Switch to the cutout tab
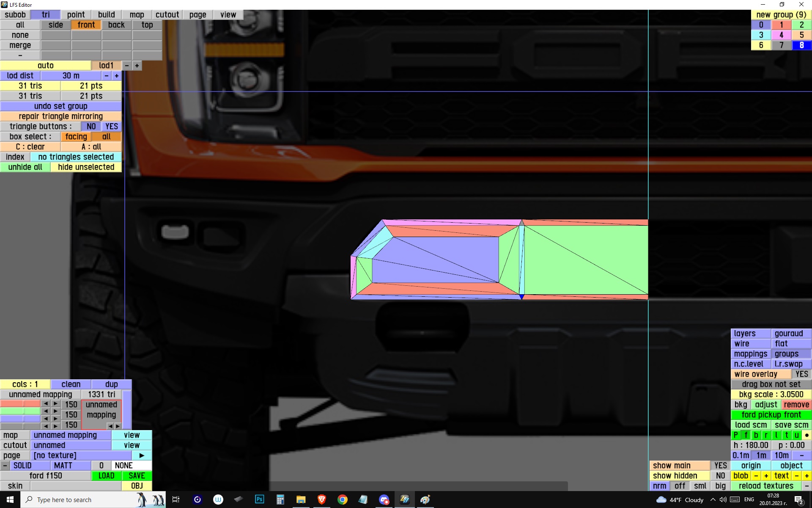Viewport: 812px width, 508px height. 167,15
